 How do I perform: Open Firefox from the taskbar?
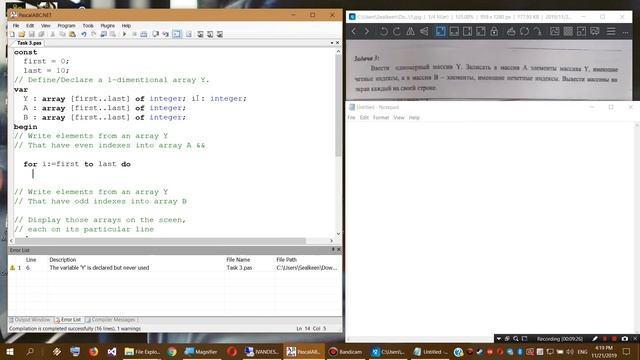tap(93, 351)
